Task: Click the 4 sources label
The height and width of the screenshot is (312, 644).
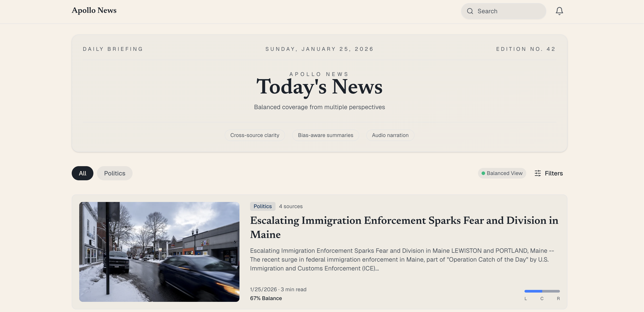Action: pyautogui.click(x=291, y=206)
